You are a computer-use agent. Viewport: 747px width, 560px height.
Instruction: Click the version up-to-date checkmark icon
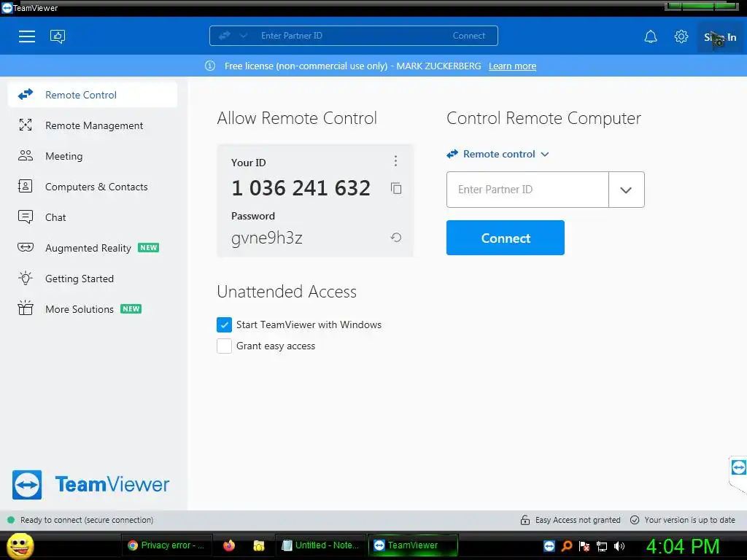click(x=635, y=520)
